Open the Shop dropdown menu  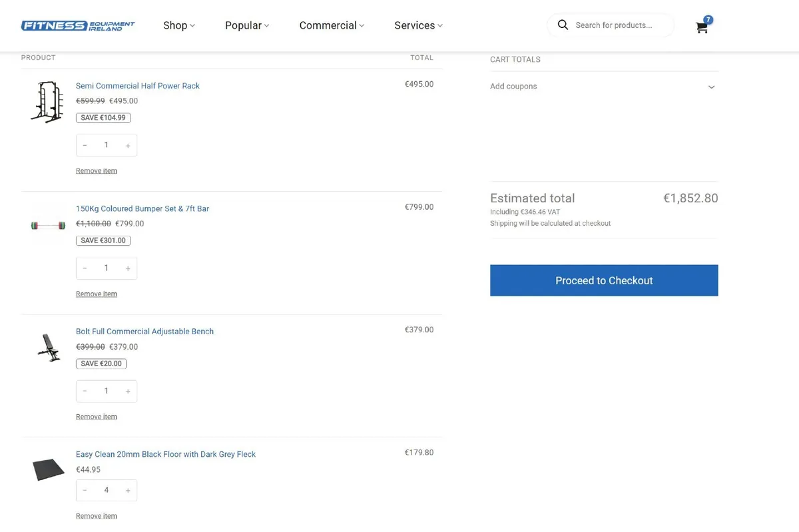point(178,25)
